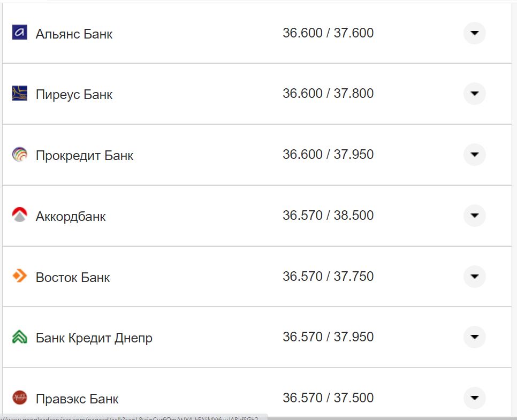Screen dimensions: 517x420
Task: Click the Альянс Банк logo icon
Action: click(19, 32)
